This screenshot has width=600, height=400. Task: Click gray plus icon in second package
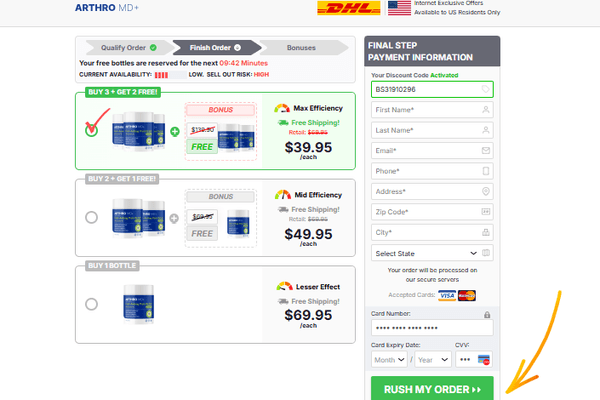click(x=174, y=219)
